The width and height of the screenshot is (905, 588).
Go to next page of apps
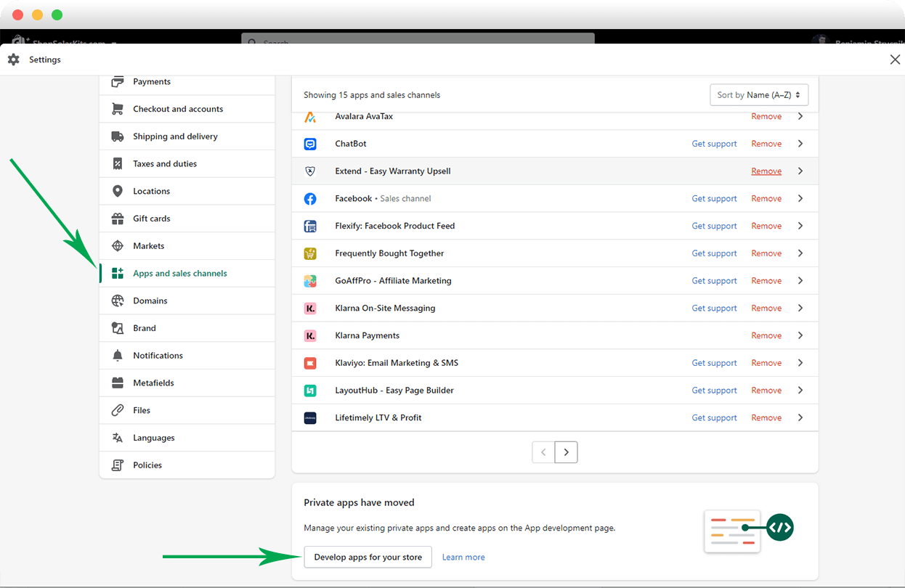[567, 452]
